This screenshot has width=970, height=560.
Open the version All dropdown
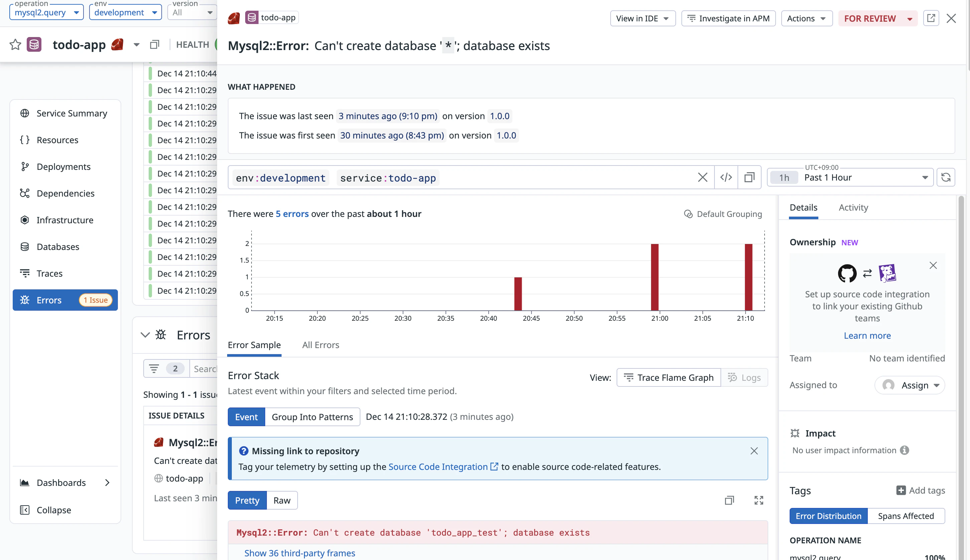tap(192, 12)
